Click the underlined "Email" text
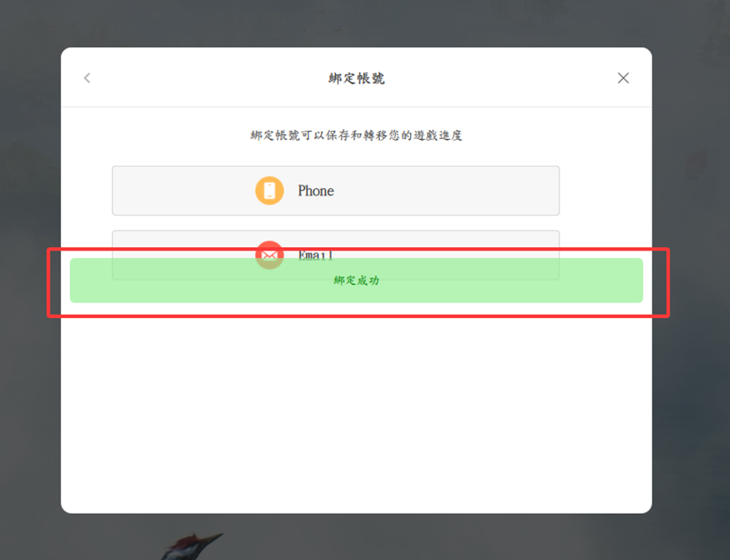Image resolution: width=730 pixels, height=560 pixels. [x=316, y=254]
